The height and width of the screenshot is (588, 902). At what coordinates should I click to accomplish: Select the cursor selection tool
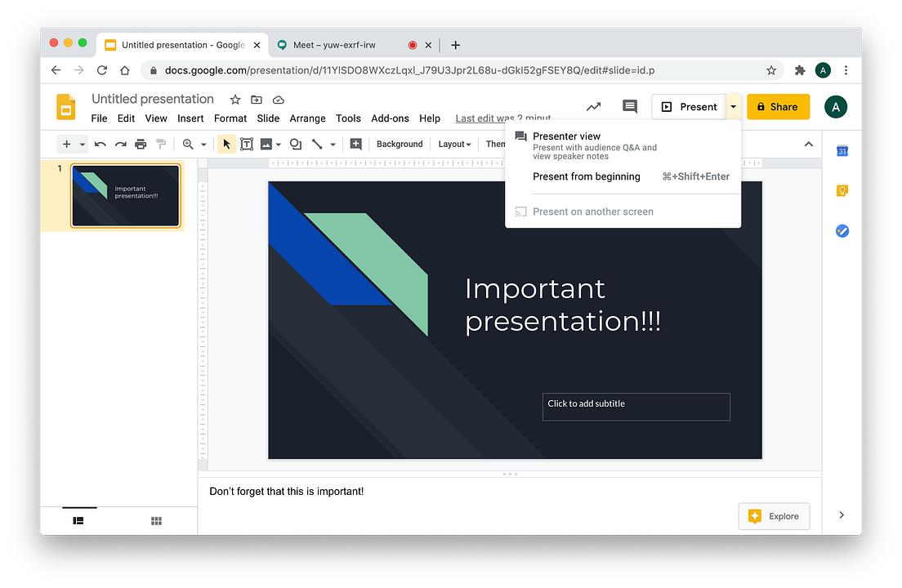pos(225,144)
